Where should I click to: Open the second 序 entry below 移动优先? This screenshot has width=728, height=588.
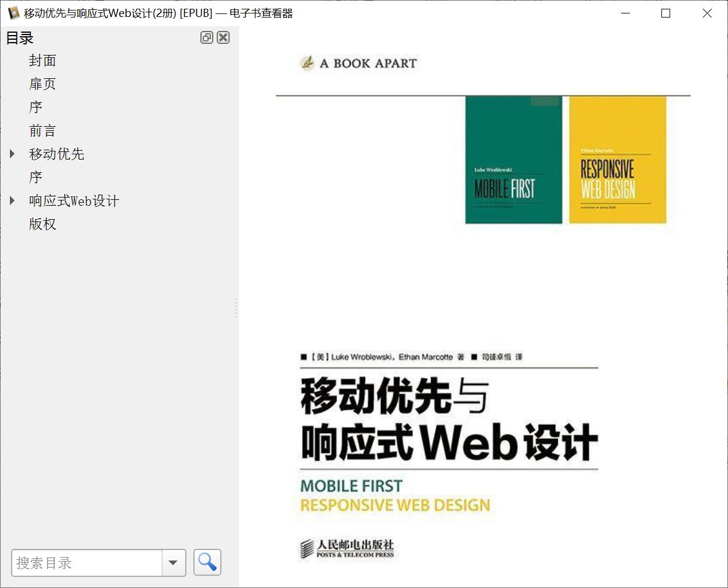point(36,178)
